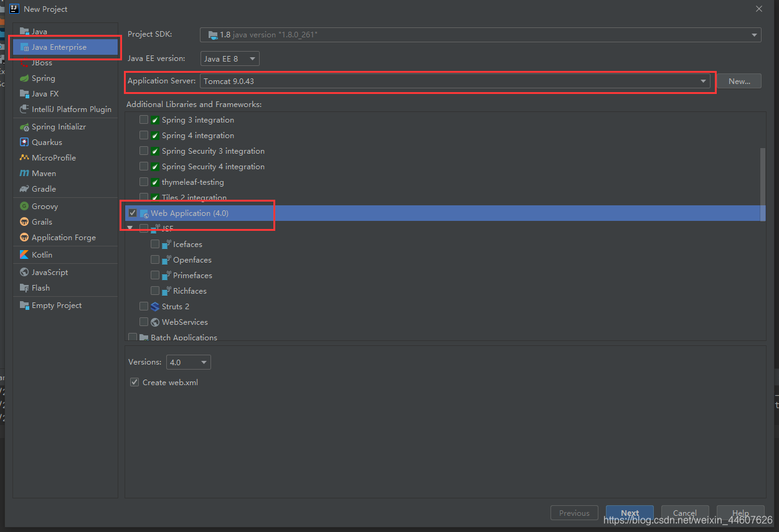Click the Empty Project folder icon

pos(24,306)
